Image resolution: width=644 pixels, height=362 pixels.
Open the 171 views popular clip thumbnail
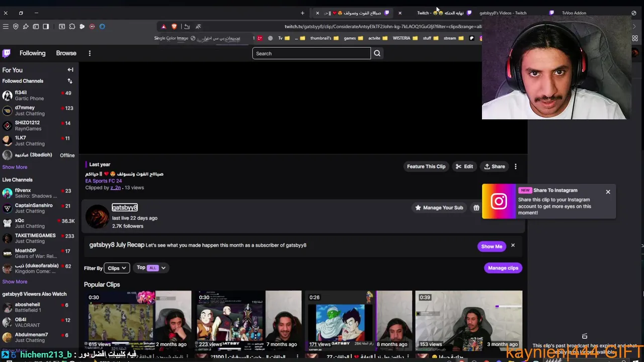[359, 320]
